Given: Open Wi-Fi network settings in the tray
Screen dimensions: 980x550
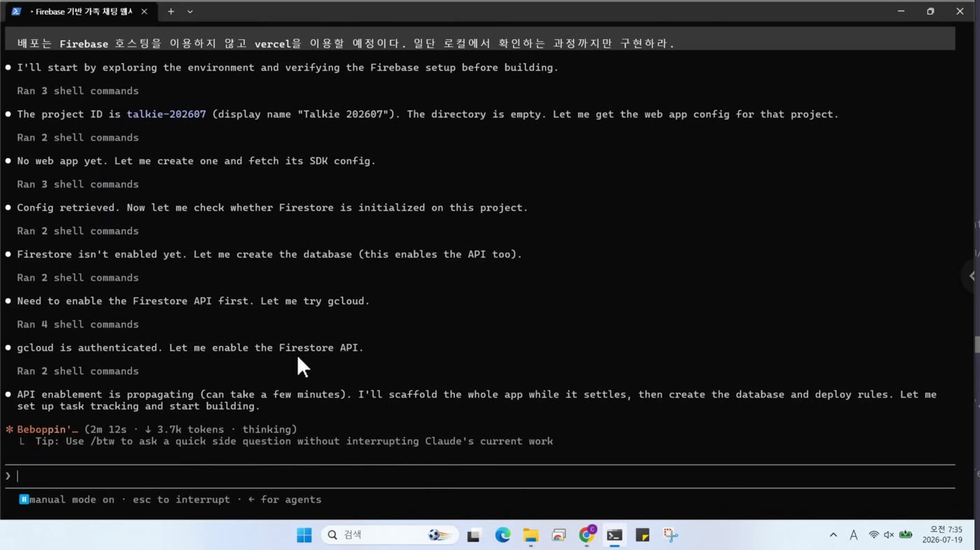Looking at the screenshot, I should (874, 535).
